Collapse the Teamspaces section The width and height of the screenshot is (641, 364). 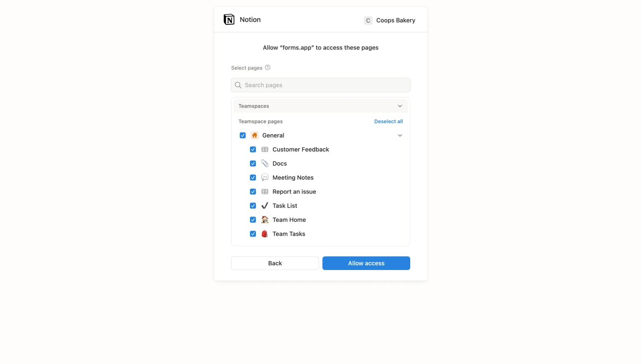click(400, 106)
